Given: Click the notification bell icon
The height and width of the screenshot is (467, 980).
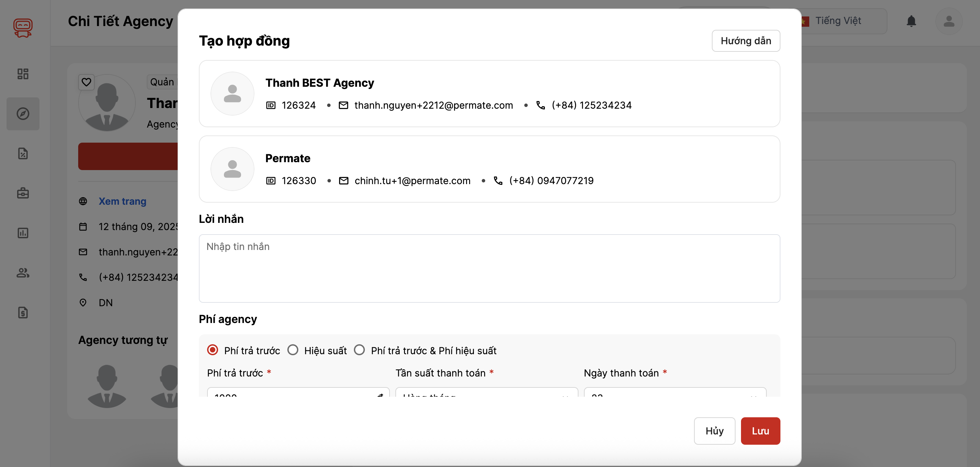Looking at the screenshot, I should click(911, 21).
